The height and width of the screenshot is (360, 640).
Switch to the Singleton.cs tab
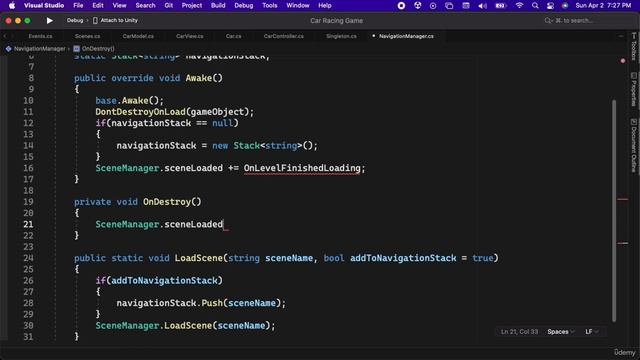[x=341, y=36]
